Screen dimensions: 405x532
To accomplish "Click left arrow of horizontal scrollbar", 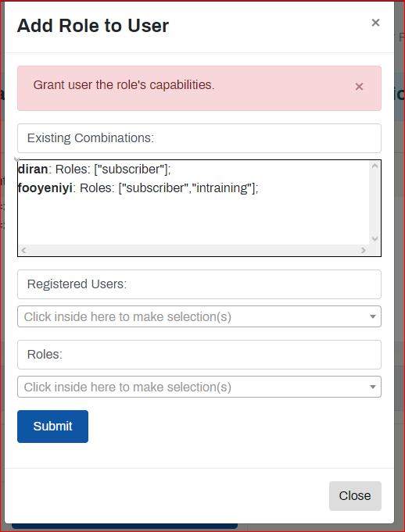I will pyautogui.click(x=23, y=251).
